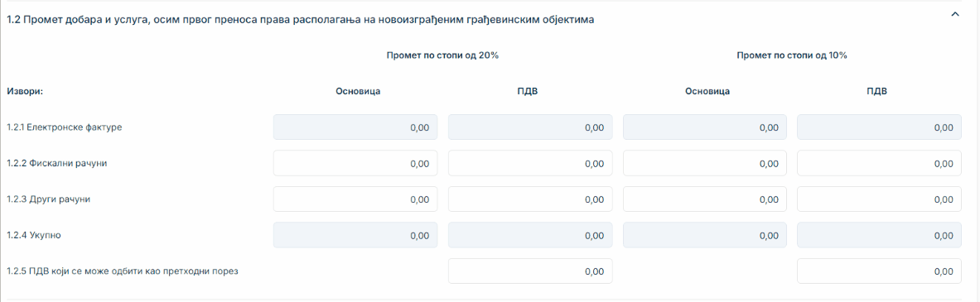Click Електронске фактуре 10% Основица field

[x=705, y=127]
